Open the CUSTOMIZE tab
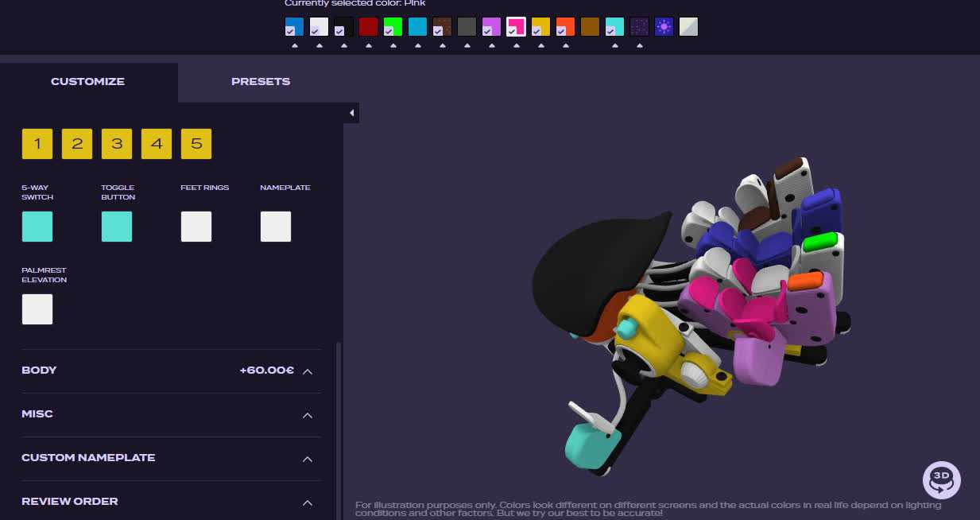The height and width of the screenshot is (520, 980). point(87,81)
